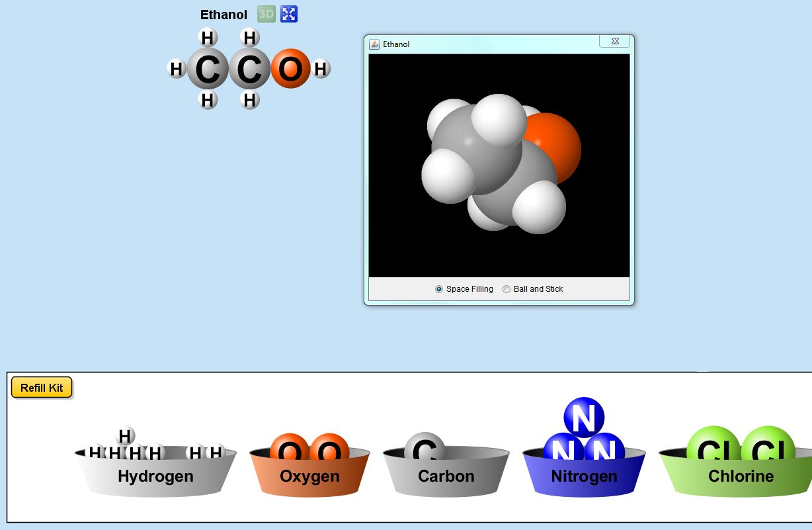Viewport: 812px width, 530px height.
Task: Click the Chlorine bucket label
Action: click(x=741, y=476)
